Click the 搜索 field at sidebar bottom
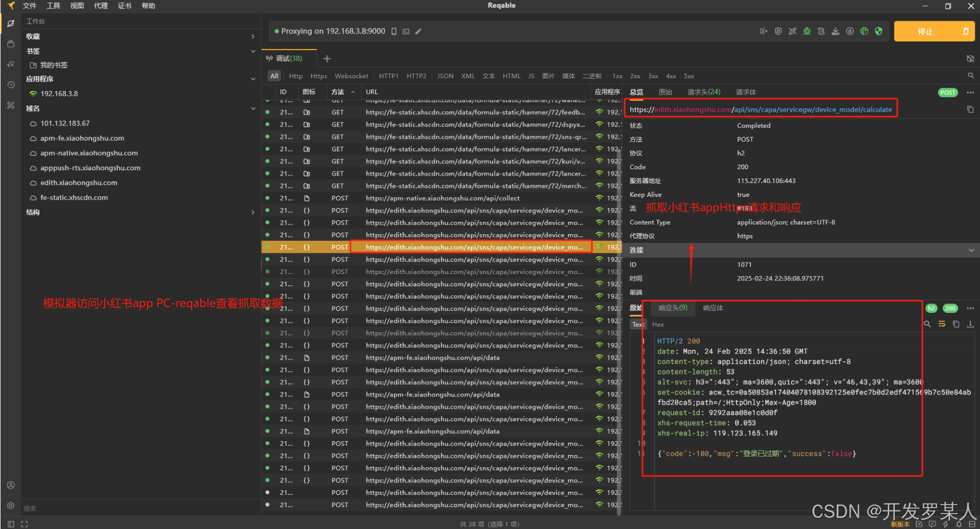The image size is (980, 529). (x=141, y=508)
